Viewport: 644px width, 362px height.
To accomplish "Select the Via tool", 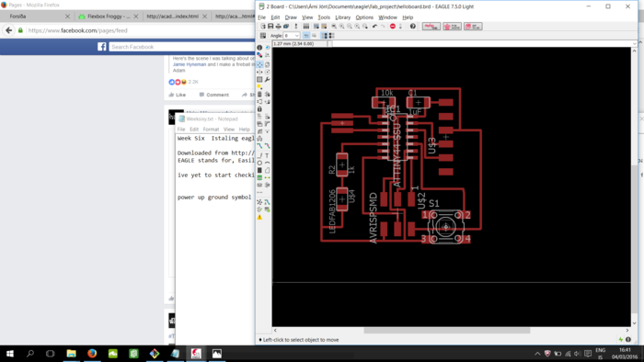I will tap(259, 177).
